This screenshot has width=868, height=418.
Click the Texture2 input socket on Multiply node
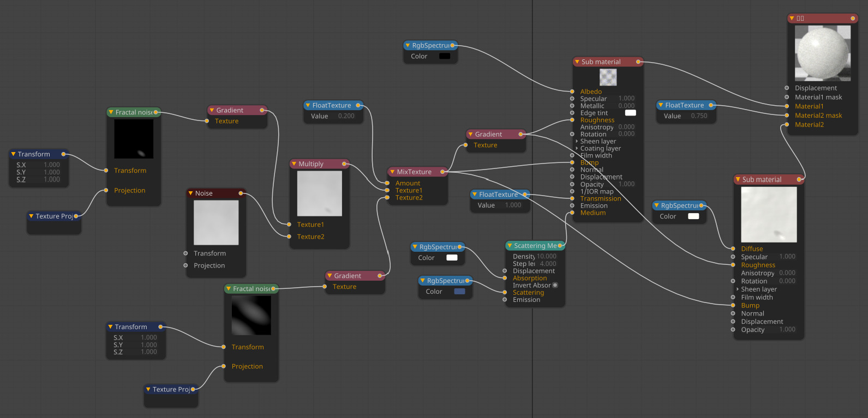[289, 237]
